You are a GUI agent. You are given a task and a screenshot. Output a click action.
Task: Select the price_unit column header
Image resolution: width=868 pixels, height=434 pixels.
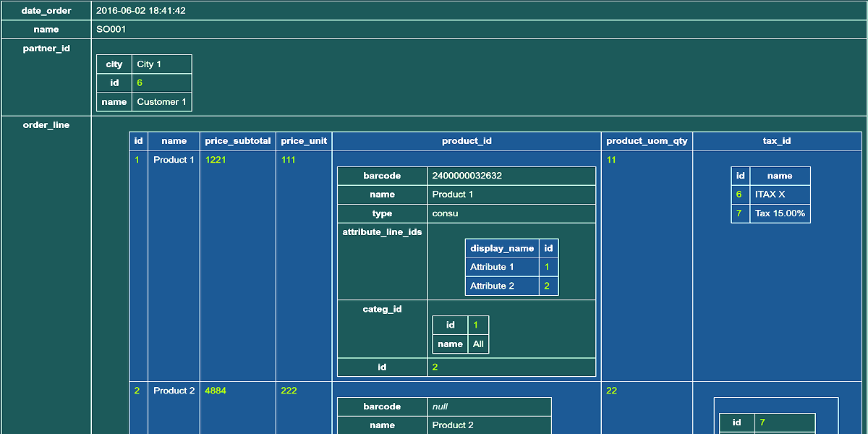[304, 141]
